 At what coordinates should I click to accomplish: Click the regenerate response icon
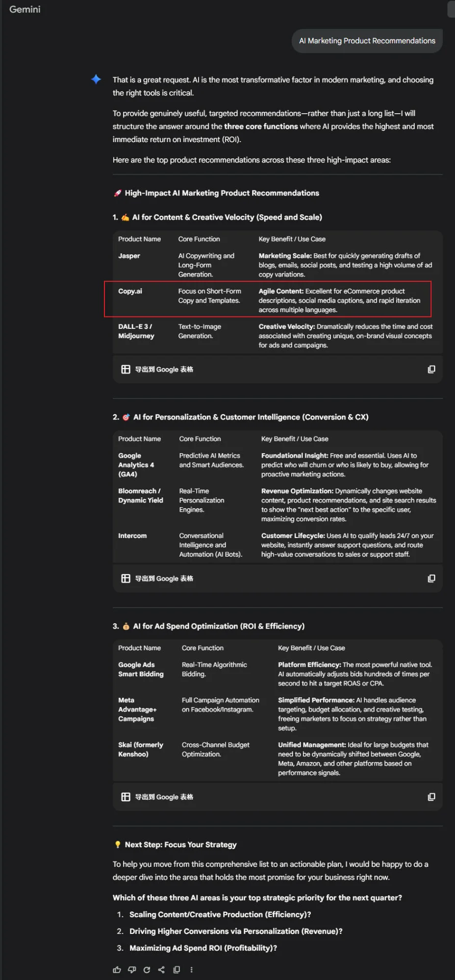147,969
